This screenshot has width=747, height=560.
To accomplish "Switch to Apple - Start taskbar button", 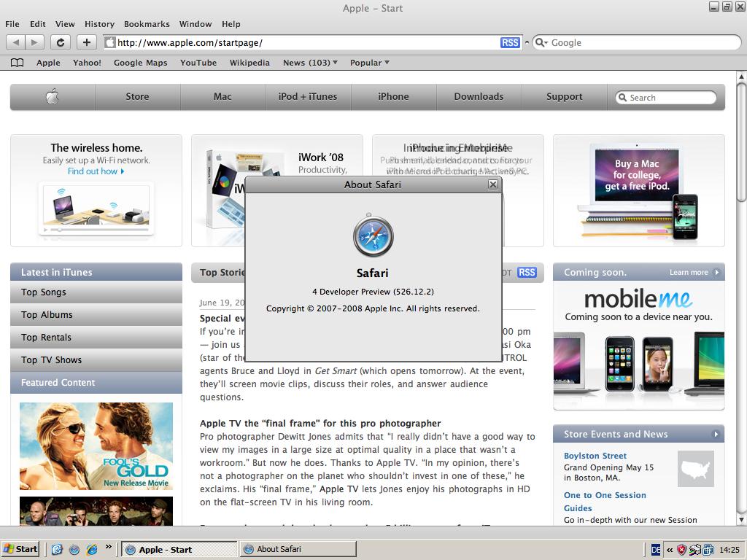I will pos(179,550).
